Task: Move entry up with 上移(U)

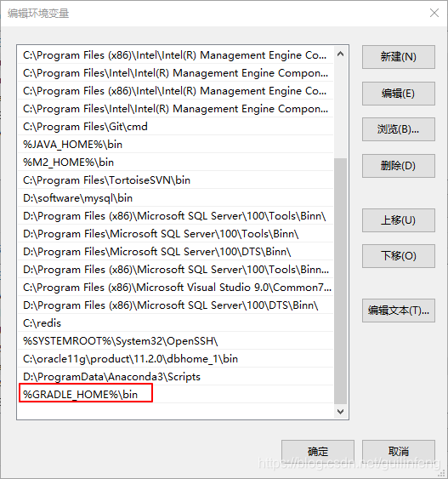Action: pyautogui.click(x=398, y=220)
